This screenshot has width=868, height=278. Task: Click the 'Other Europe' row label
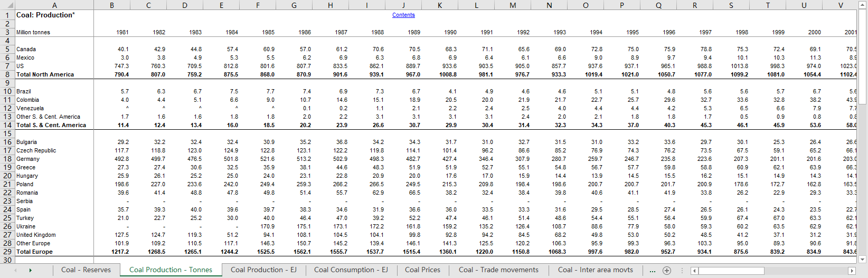coord(33,243)
